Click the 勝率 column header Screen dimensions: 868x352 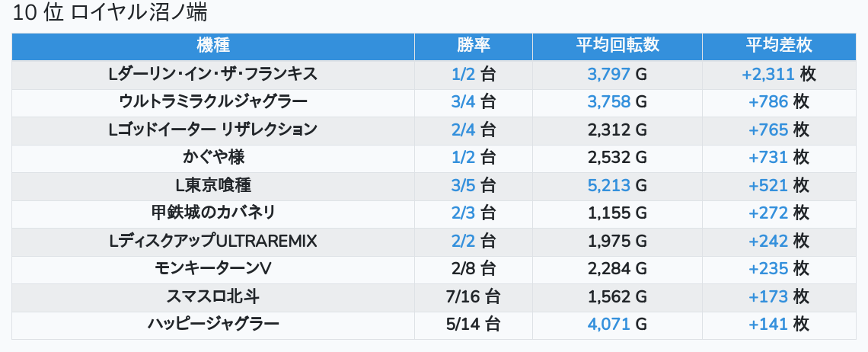coord(473,46)
